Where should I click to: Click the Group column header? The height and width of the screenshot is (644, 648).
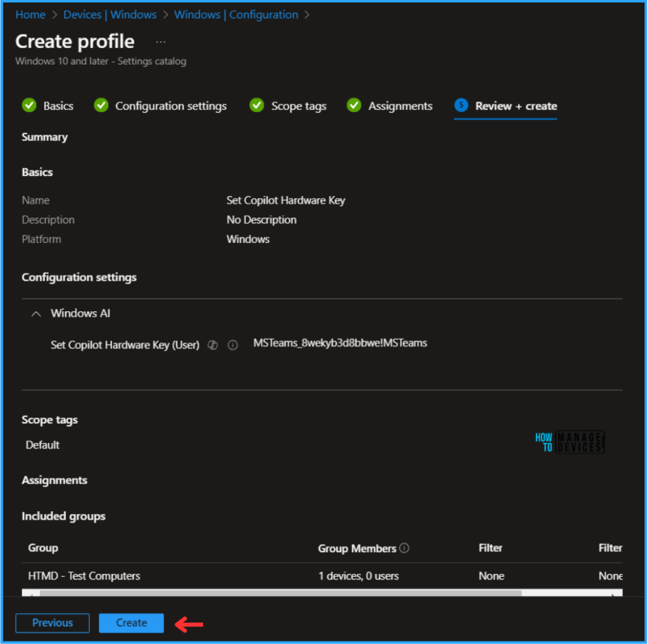click(x=43, y=548)
